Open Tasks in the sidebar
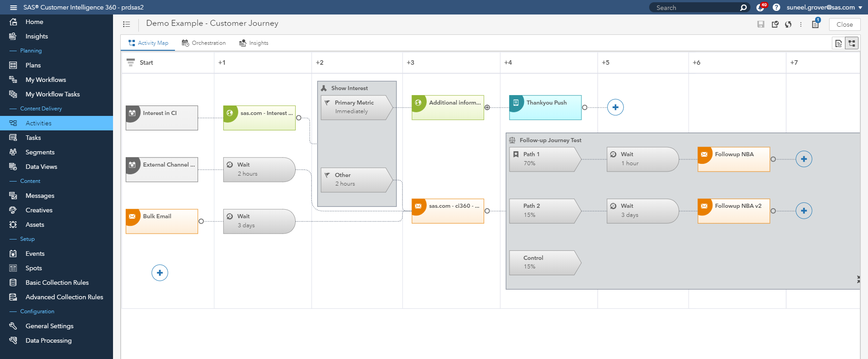The image size is (868, 359). pos(57,138)
